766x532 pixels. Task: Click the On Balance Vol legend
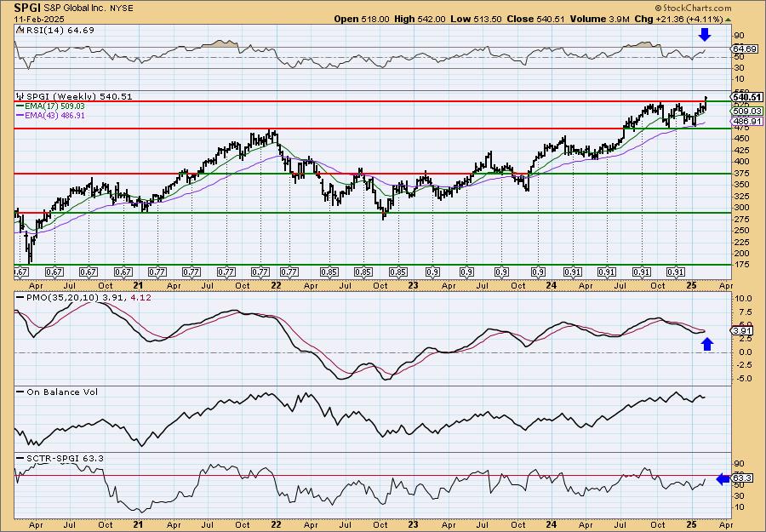coord(62,392)
